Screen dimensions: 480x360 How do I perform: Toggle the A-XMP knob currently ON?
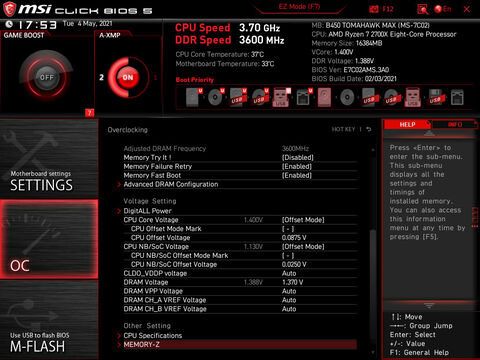coord(128,77)
